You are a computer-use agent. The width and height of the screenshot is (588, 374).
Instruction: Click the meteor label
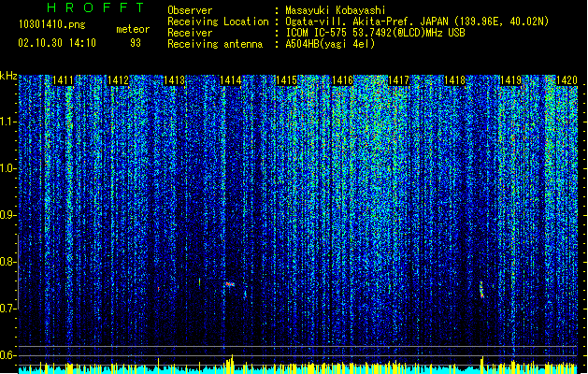point(133,29)
